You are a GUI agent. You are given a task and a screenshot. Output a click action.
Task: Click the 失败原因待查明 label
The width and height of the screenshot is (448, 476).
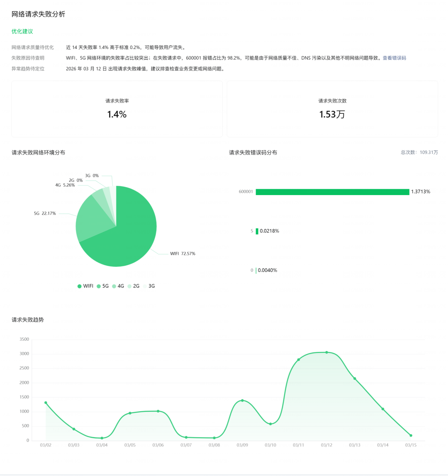click(28, 58)
